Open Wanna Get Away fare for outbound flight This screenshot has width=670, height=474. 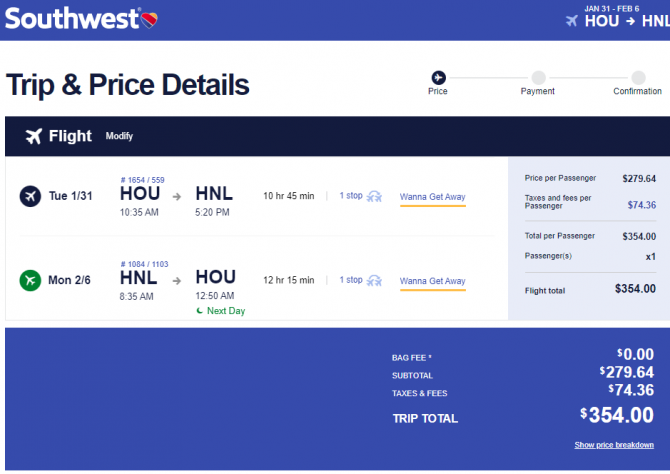tap(432, 197)
